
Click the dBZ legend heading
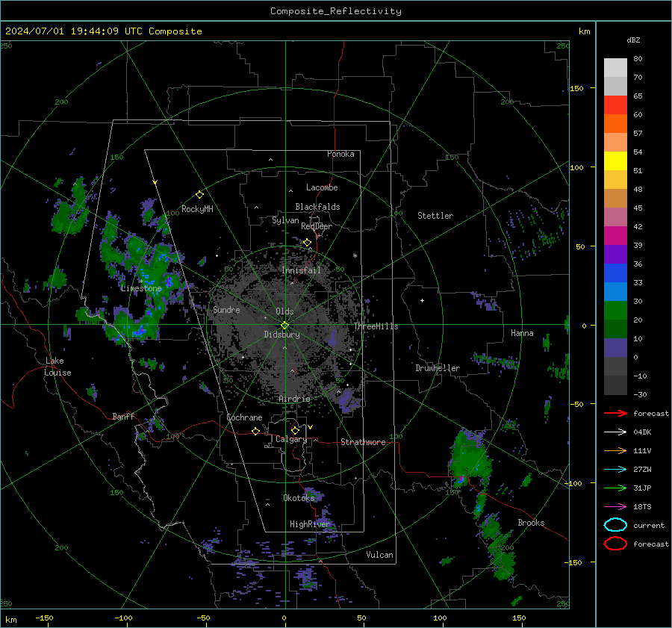pos(633,40)
